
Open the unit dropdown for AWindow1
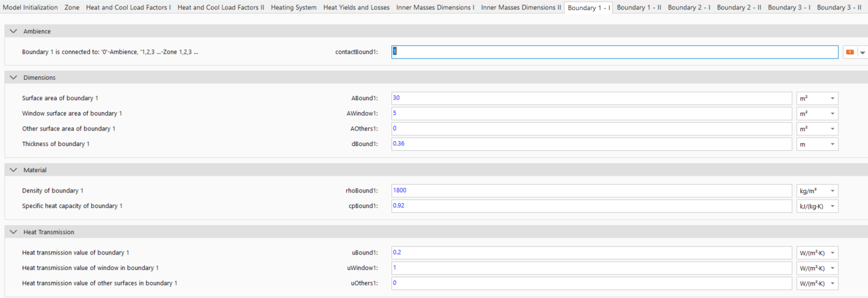817,113
